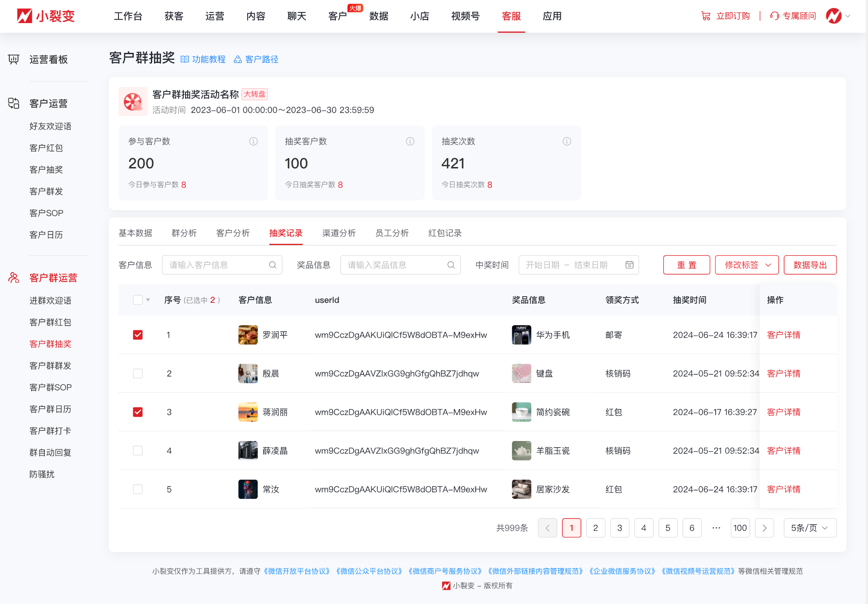868x604 pixels.
Task: Switch to the 群分析 tab
Action: point(184,233)
